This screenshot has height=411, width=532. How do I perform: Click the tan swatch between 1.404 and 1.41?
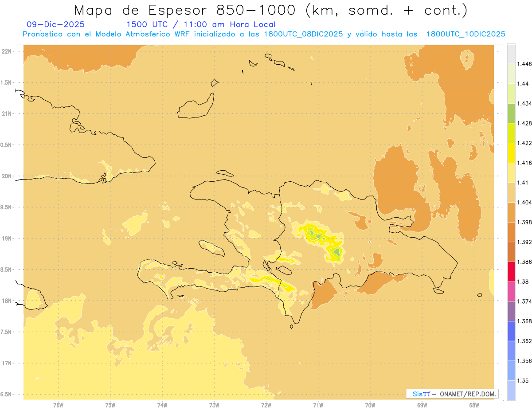[511, 192]
